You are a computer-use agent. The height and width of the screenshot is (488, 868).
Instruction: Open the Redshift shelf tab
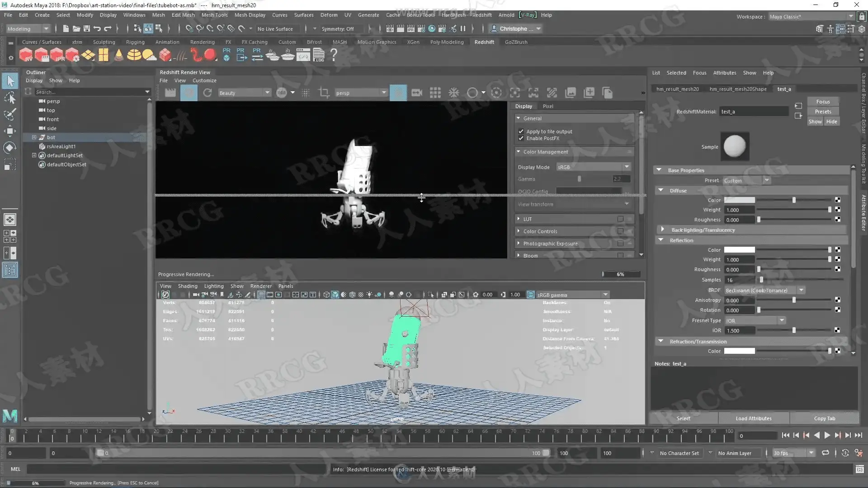(484, 42)
